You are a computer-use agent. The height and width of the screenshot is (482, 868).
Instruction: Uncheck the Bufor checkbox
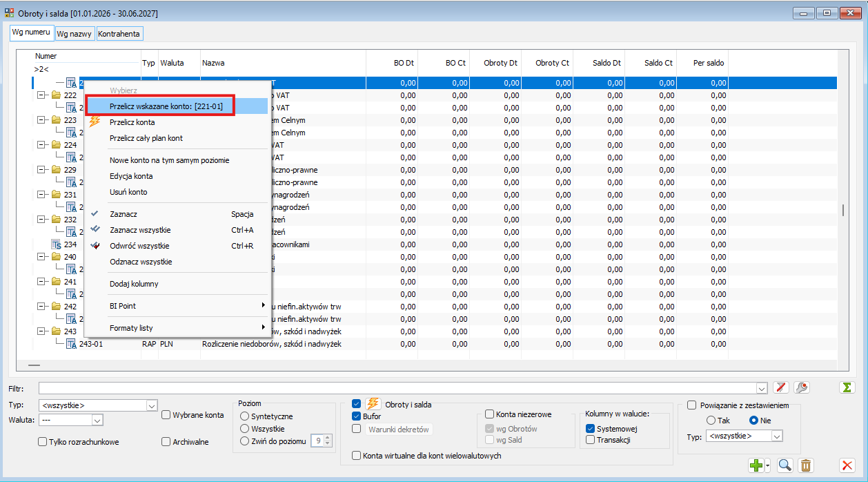click(357, 416)
